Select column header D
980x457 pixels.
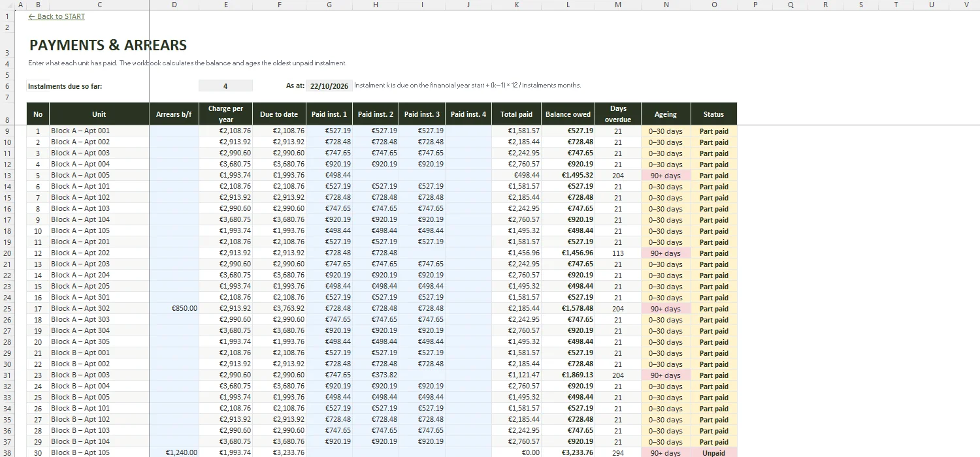(x=174, y=5)
